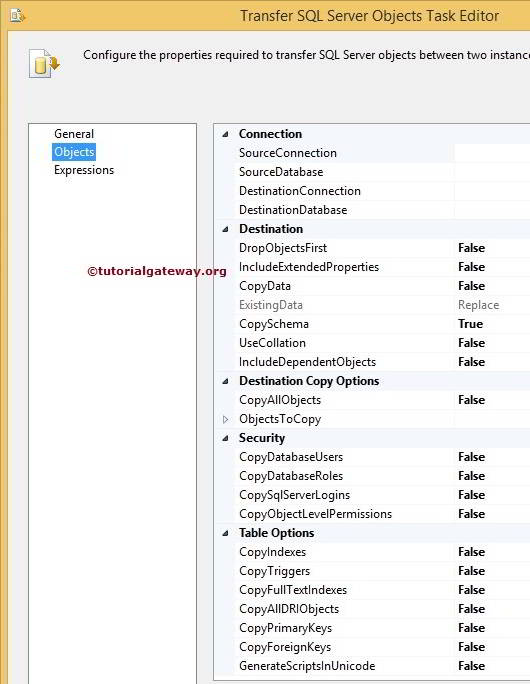Screen dimensions: 530x684
Task: Select the CopyDatabaseRoles False value
Action: 472,476
